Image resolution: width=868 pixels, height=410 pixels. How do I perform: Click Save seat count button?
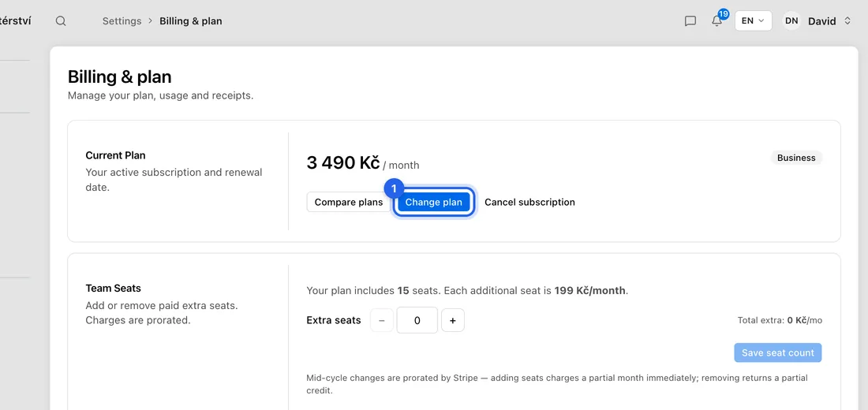tap(778, 352)
